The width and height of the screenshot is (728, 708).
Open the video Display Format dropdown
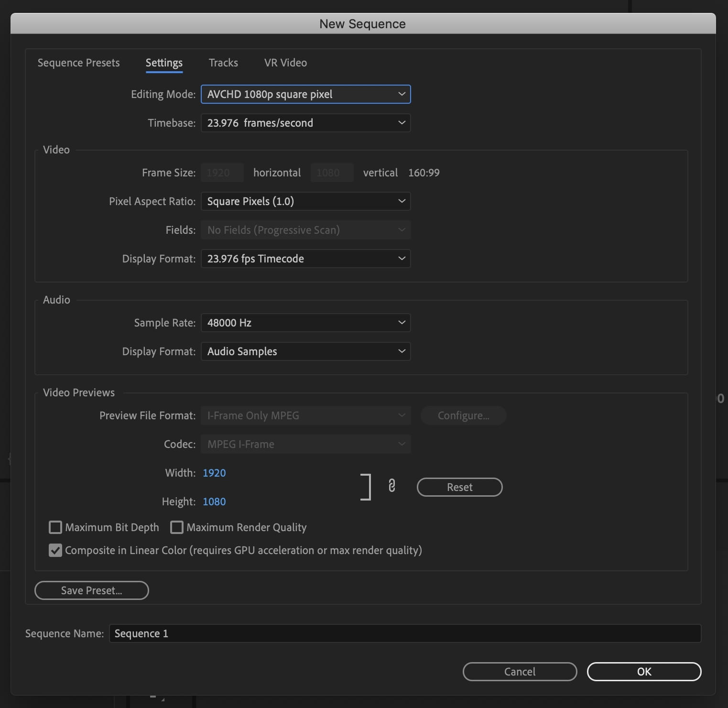(306, 259)
